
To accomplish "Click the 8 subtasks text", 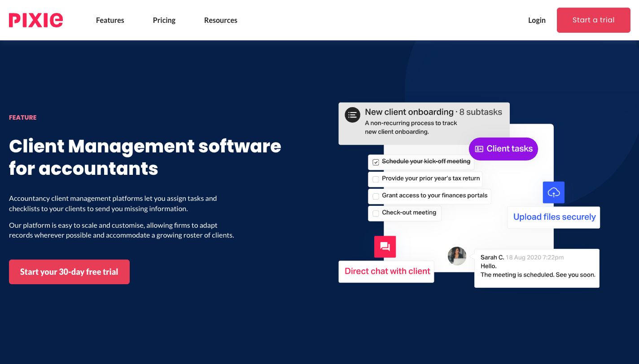I will tap(481, 112).
